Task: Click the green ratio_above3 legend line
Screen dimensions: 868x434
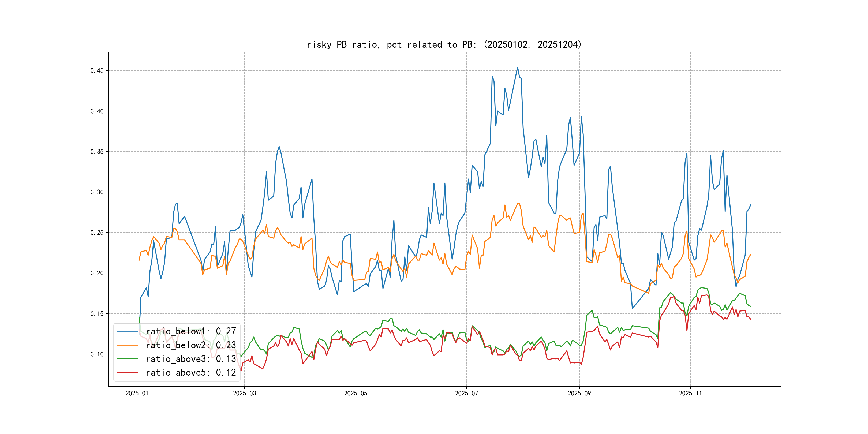Action: (x=127, y=359)
